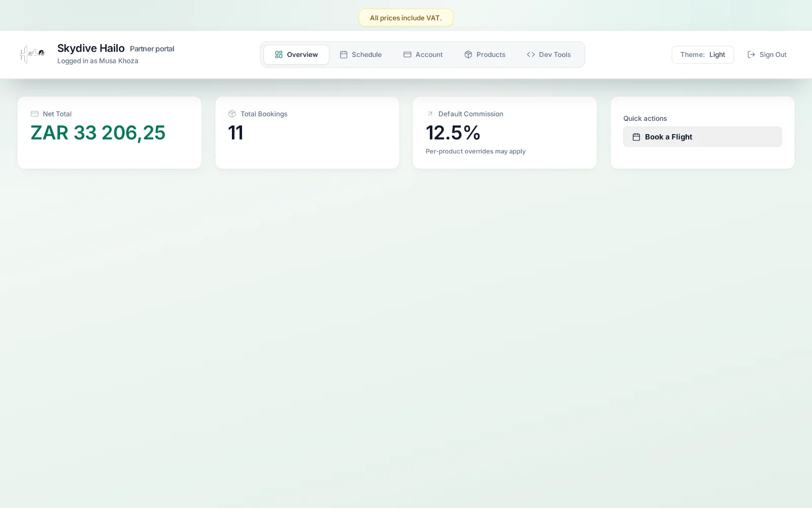Click the 12.5% commission value
This screenshot has height=508, width=812.
point(453,133)
